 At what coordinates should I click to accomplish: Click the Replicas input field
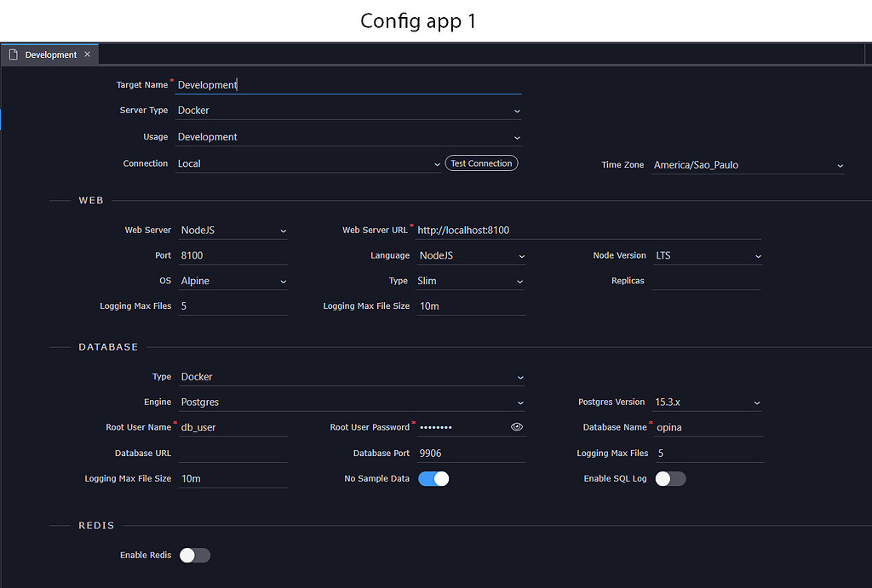707,281
